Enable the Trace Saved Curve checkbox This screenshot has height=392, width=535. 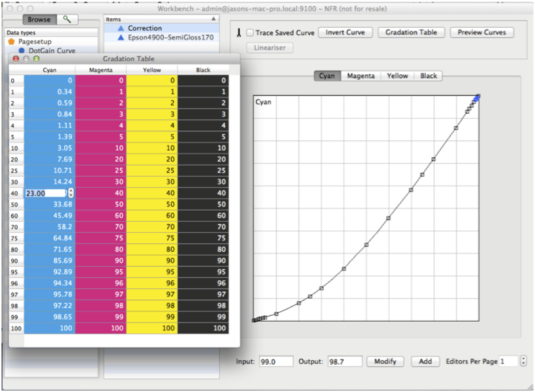[250, 32]
